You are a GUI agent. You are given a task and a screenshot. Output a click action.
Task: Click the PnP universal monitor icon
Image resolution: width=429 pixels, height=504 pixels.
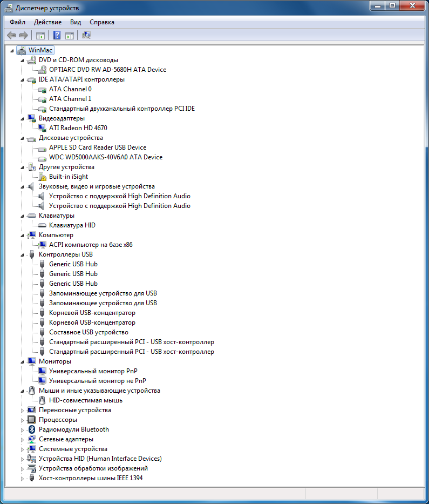click(42, 371)
